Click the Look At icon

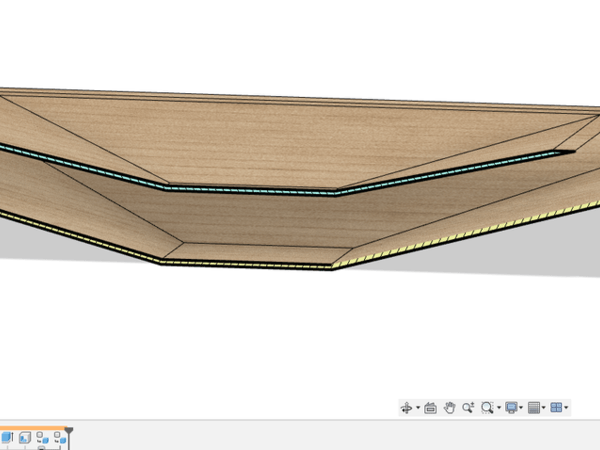point(430,408)
